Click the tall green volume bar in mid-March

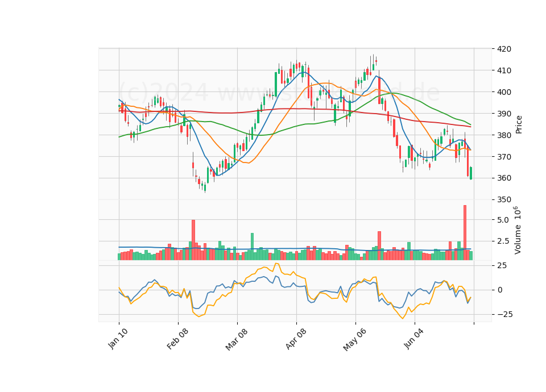click(x=252, y=246)
